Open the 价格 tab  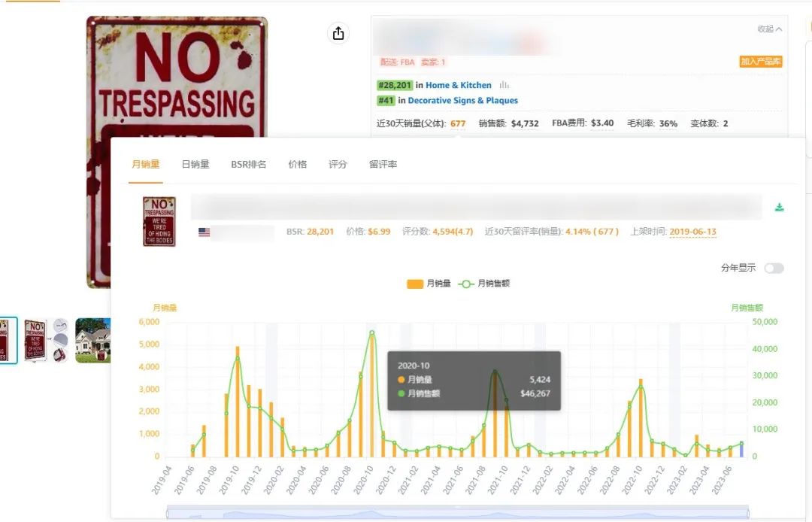297,164
